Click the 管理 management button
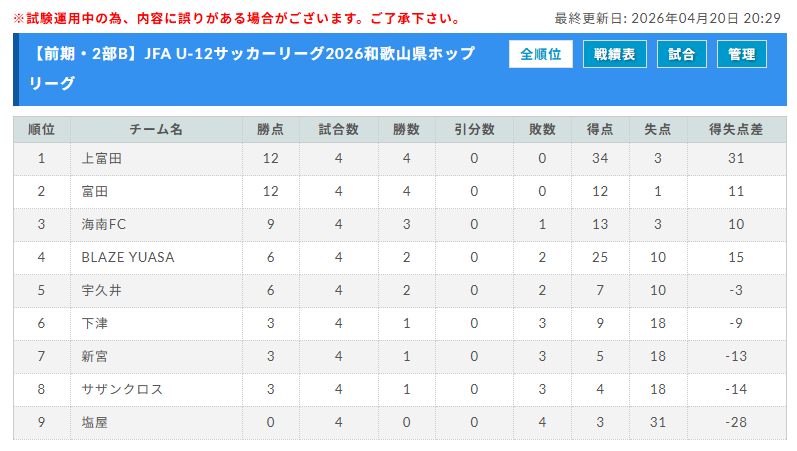The width and height of the screenshot is (797, 451). point(742,54)
